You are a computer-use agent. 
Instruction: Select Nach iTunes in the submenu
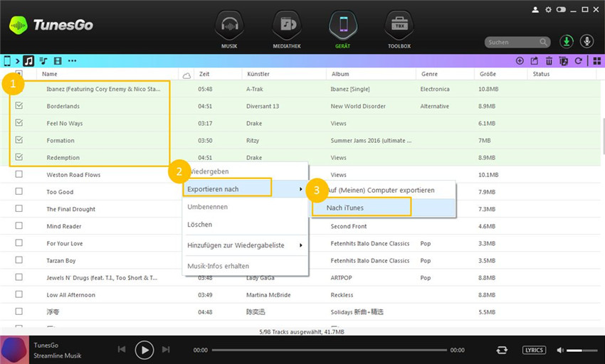click(x=384, y=208)
